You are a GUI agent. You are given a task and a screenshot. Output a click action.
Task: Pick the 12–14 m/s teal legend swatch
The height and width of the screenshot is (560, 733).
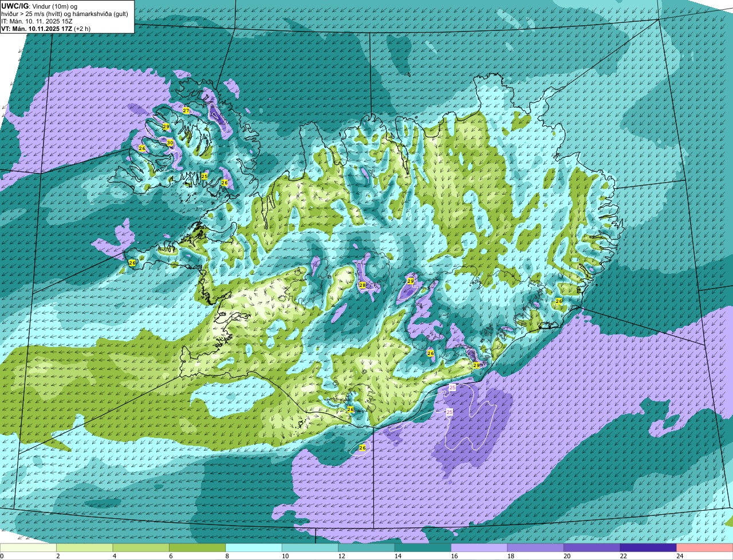pos(366,547)
